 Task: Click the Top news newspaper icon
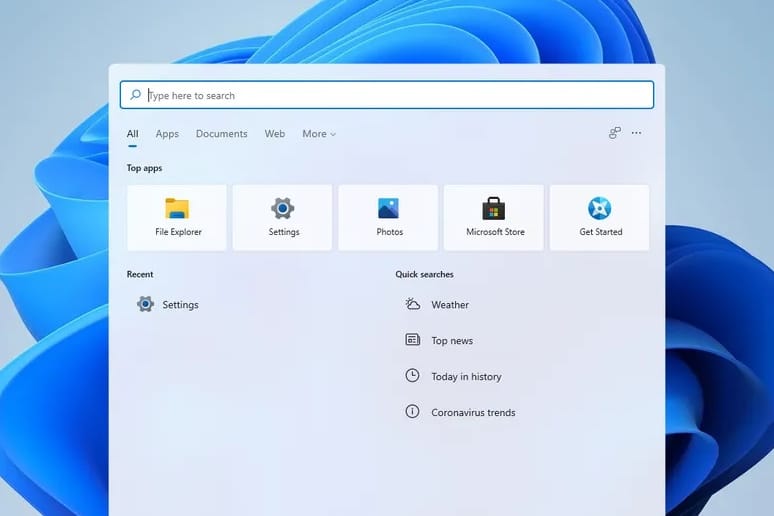413,340
